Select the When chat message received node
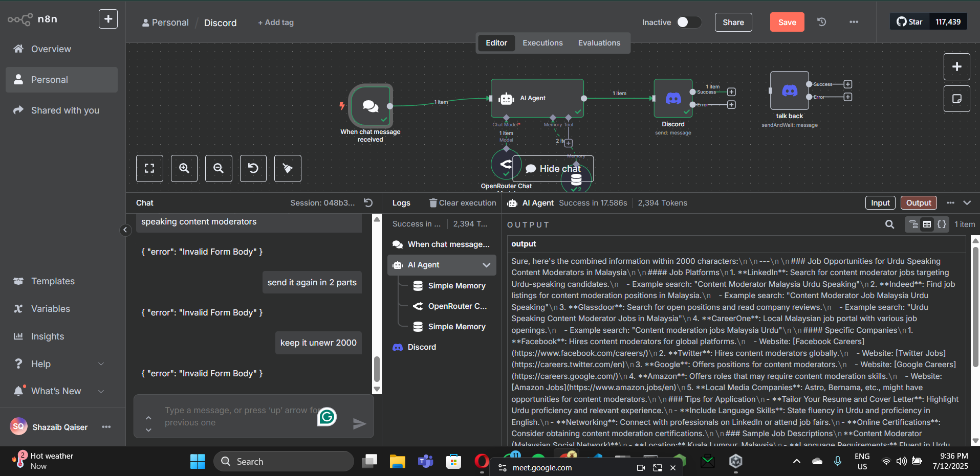The image size is (980, 476). tap(371, 106)
